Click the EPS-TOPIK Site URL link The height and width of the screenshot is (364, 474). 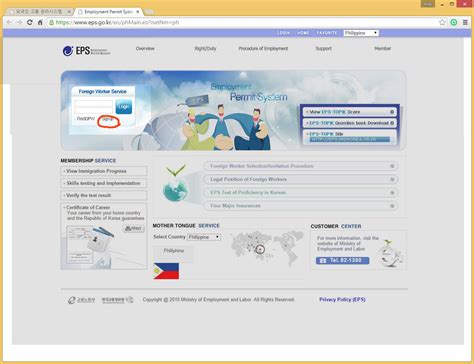coord(349,139)
